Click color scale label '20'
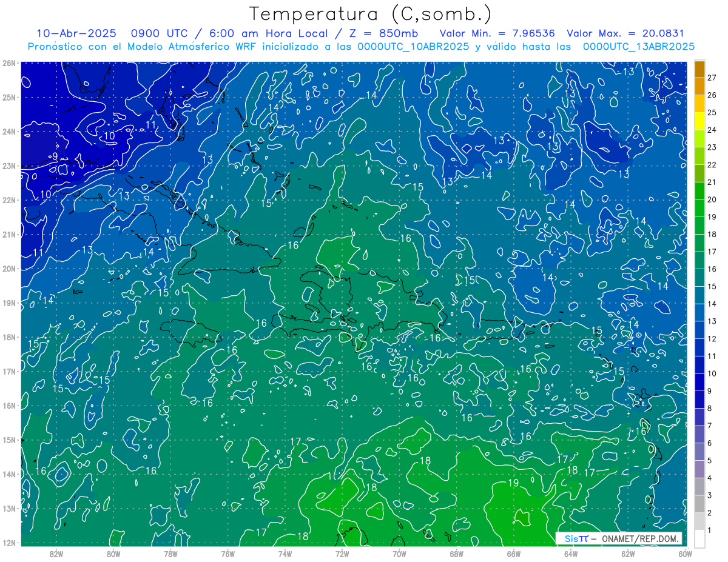The image size is (728, 562). [x=713, y=199]
